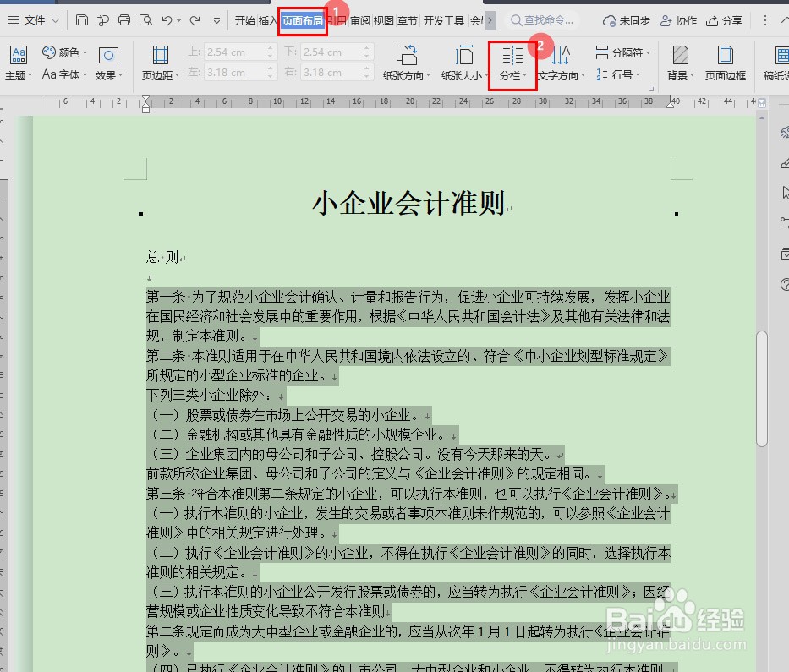Open Print Preview from the quick toolbar
789x672 pixels.
click(x=144, y=19)
